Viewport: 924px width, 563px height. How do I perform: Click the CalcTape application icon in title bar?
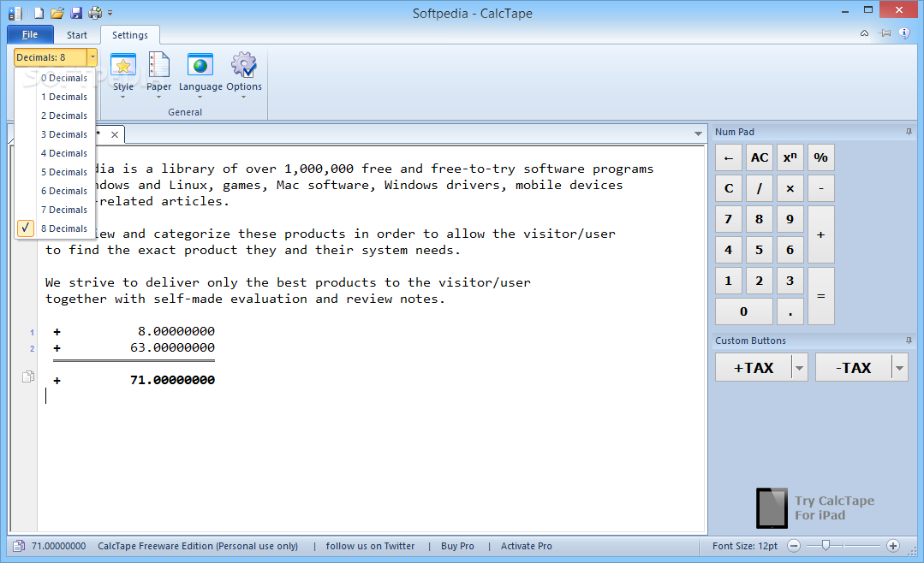pos(15,13)
